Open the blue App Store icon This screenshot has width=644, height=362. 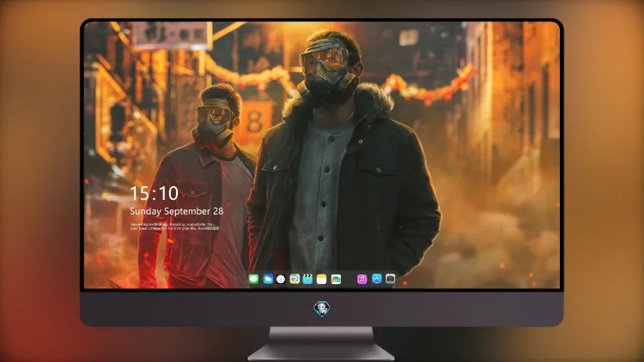[x=377, y=279]
